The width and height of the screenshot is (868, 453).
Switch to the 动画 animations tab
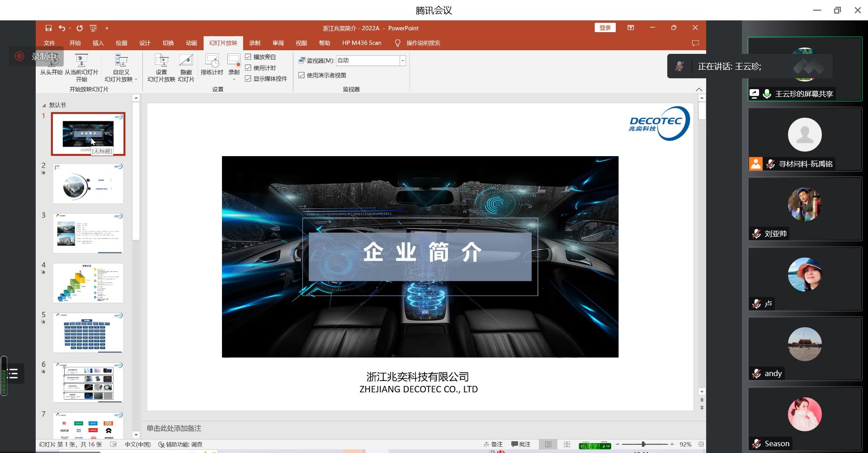pos(191,43)
